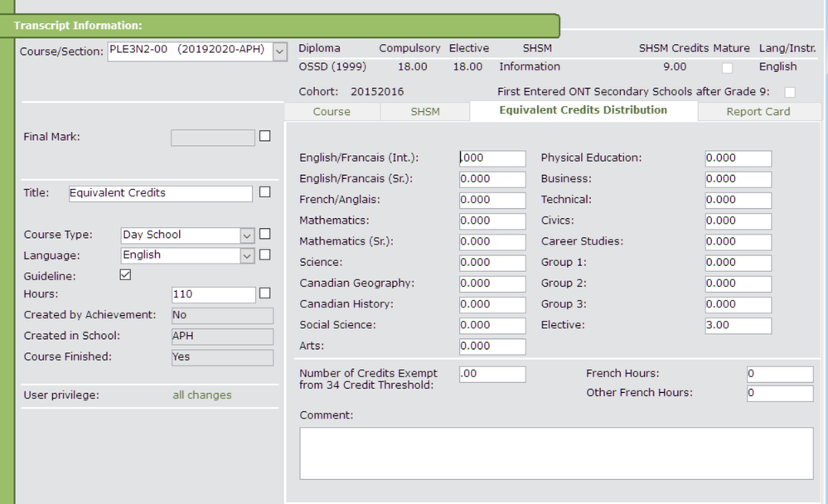The image size is (828, 504).
Task: Expand the Language dropdown
Action: [247, 256]
